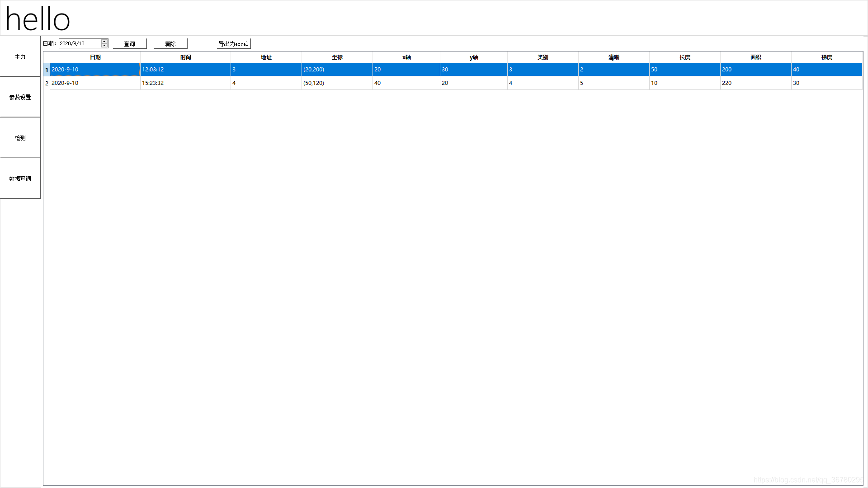Click the 查询 button
The height and width of the screenshot is (488, 868).
coord(130,44)
